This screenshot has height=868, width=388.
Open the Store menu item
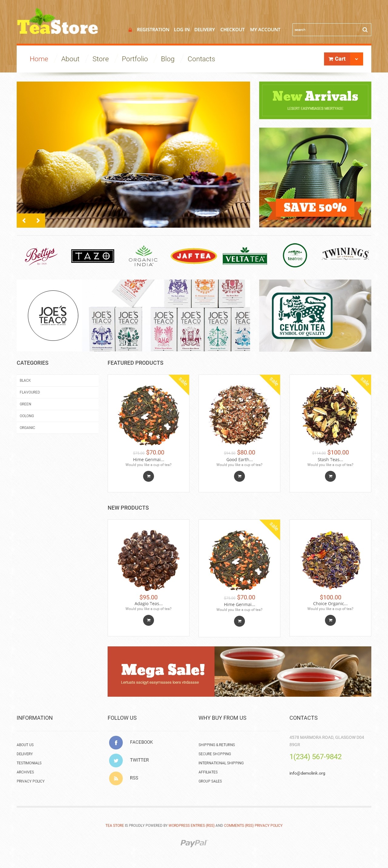coord(100,59)
